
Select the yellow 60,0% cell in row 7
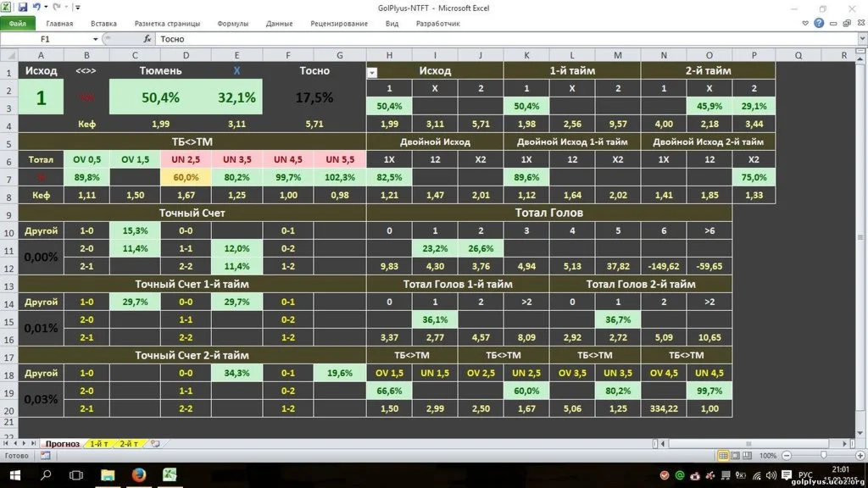pyautogui.click(x=186, y=177)
